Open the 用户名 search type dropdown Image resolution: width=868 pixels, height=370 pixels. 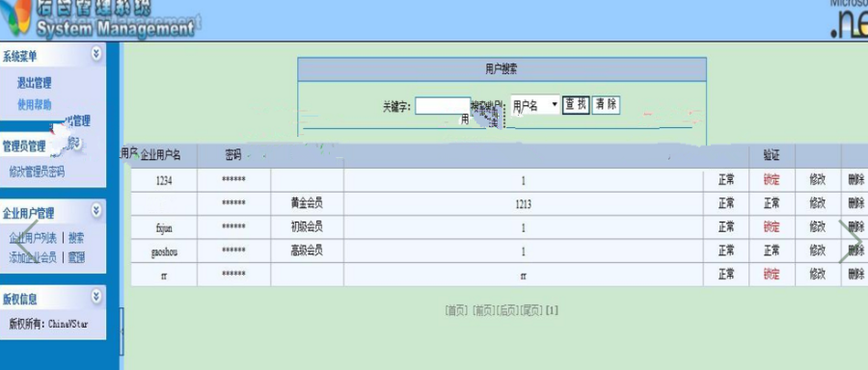click(534, 106)
